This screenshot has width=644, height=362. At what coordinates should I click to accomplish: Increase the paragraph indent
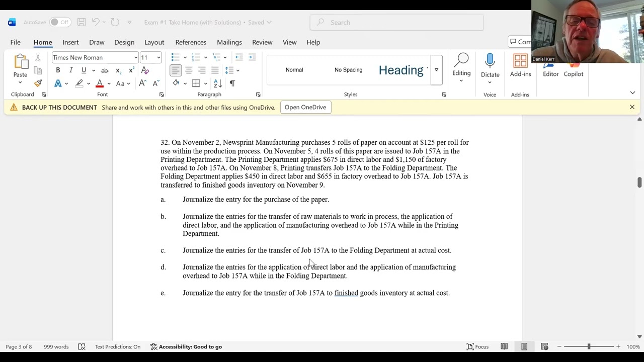(252, 57)
